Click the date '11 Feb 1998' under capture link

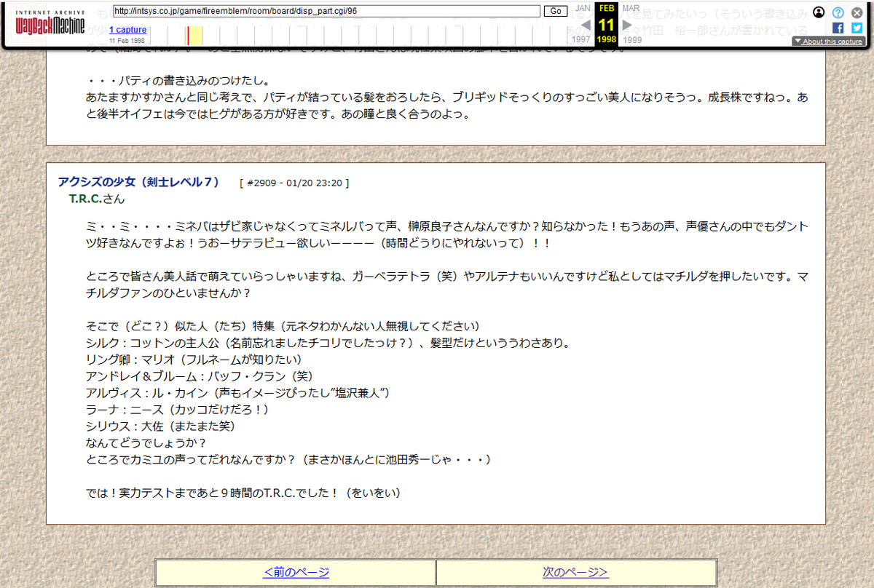tap(127, 41)
